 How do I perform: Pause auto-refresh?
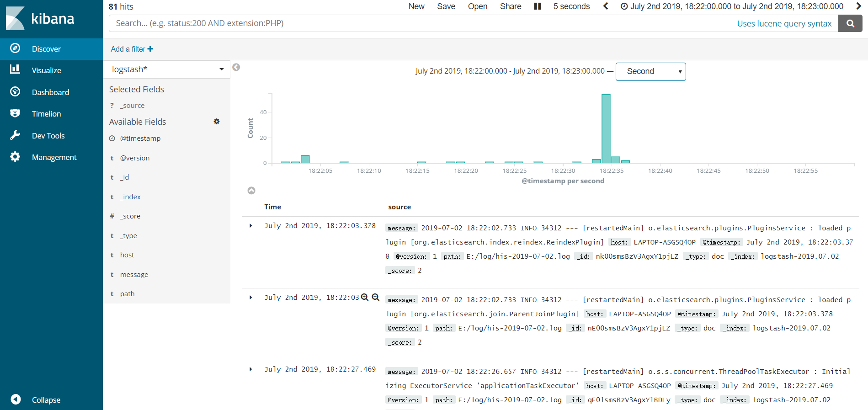(x=538, y=6)
